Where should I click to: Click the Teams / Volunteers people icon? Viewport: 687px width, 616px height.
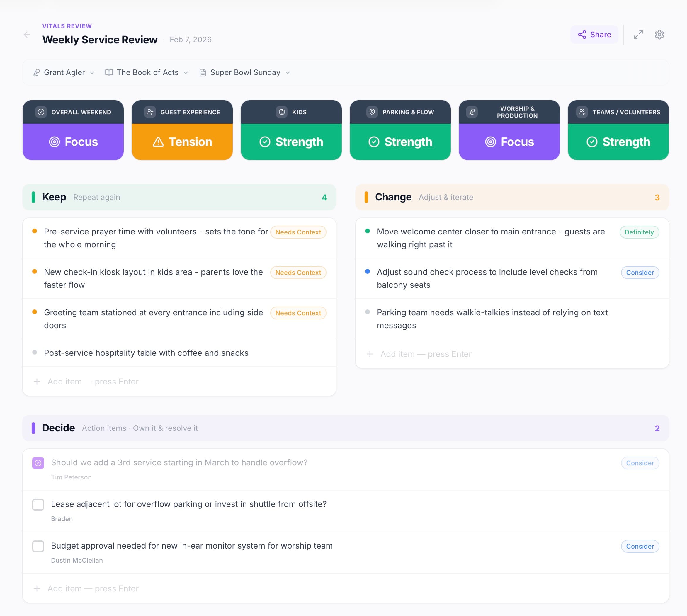click(x=582, y=112)
